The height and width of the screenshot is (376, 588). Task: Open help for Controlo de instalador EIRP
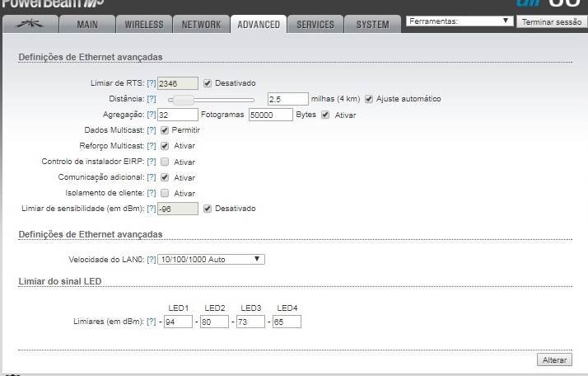[x=152, y=162]
